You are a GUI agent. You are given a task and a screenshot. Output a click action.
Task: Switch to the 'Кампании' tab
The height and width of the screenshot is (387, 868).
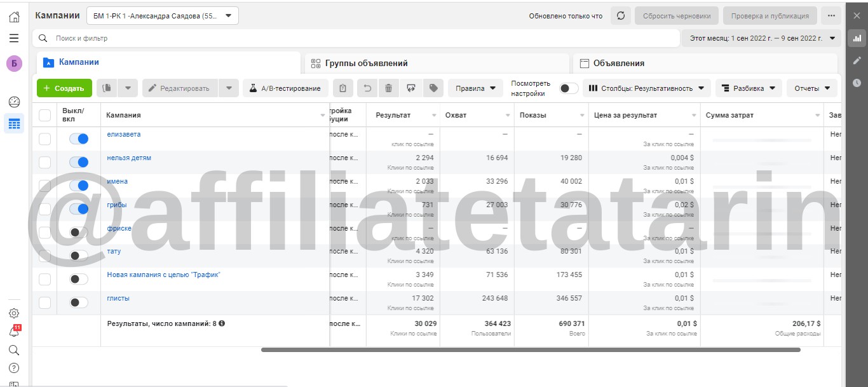point(168,62)
